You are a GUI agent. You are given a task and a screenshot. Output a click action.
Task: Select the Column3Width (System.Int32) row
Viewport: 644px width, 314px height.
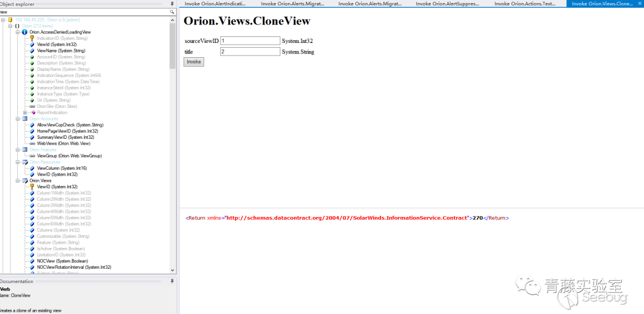click(x=64, y=205)
